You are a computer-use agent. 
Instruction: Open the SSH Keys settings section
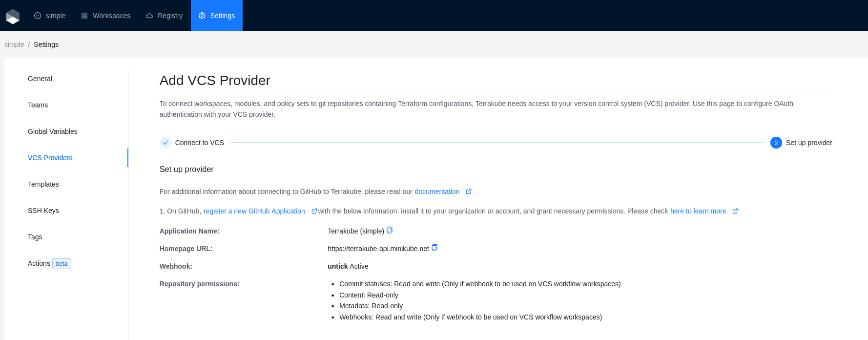point(43,211)
